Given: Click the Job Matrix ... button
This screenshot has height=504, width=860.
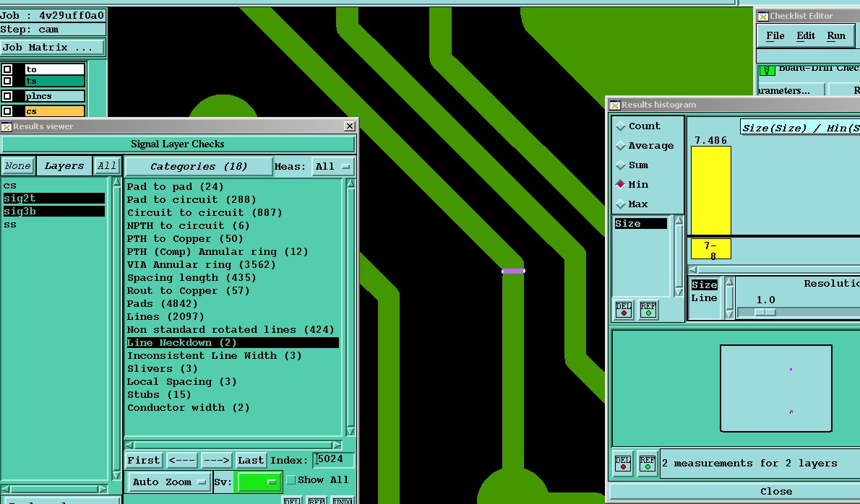Looking at the screenshot, I should tap(52, 47).
